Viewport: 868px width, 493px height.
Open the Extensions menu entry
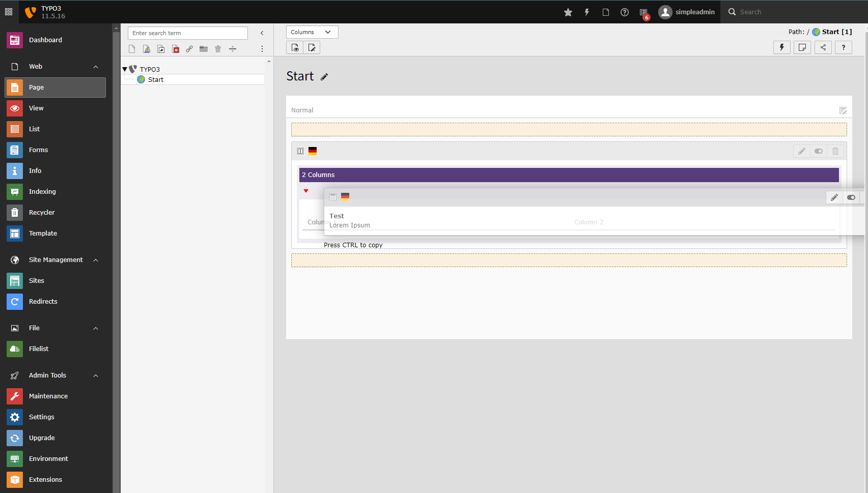click(x=45, y=479)
